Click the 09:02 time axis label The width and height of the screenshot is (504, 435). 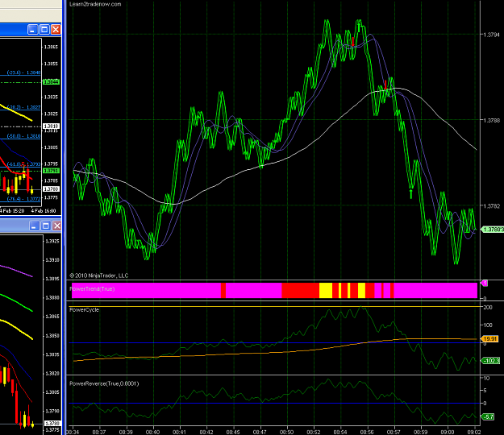[474, 432]
